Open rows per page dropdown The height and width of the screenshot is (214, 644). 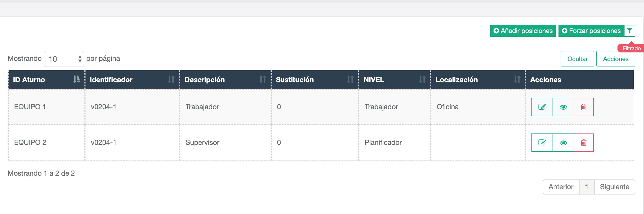64,59
